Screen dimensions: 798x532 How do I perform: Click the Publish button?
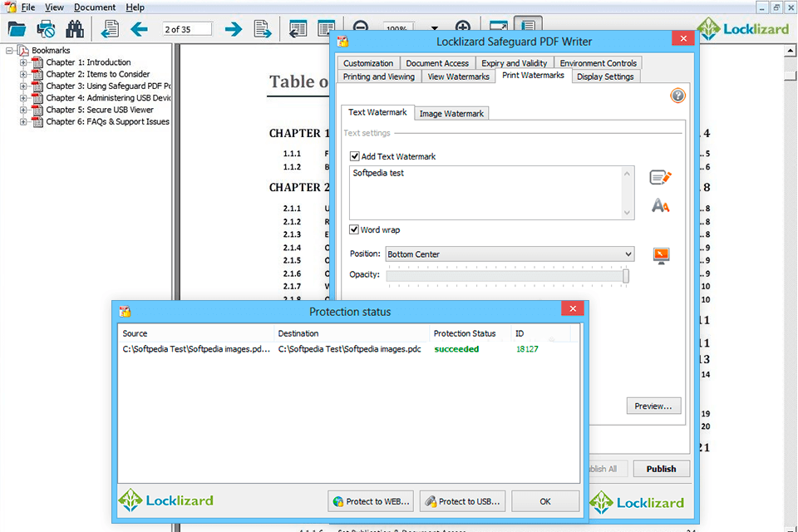(661, 469)
